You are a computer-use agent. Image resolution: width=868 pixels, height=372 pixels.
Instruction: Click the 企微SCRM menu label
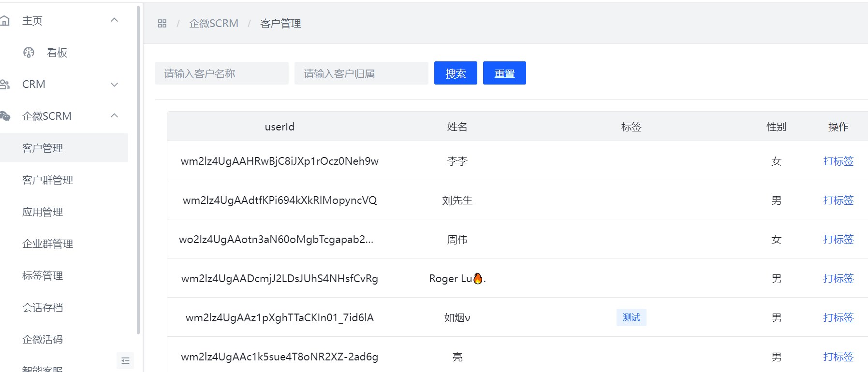tap(47, 116)
